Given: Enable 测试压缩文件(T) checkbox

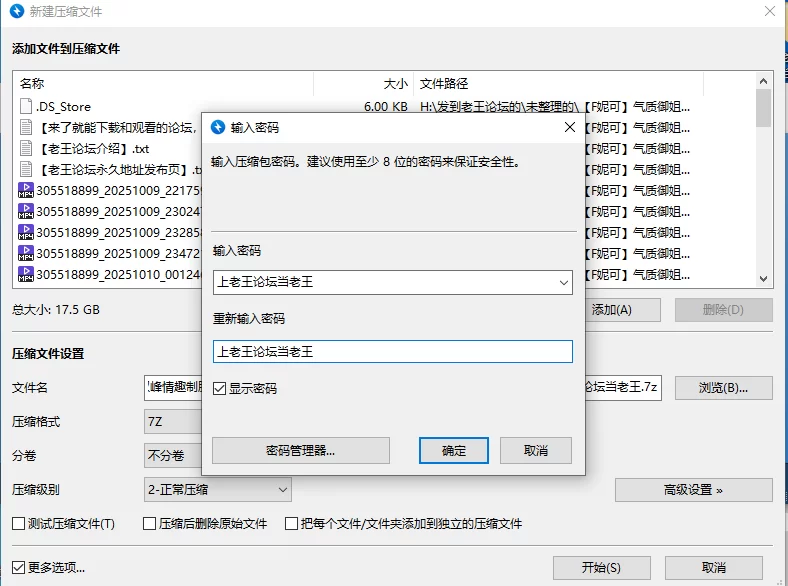Looking at the screenshot, I should [19, 524].
